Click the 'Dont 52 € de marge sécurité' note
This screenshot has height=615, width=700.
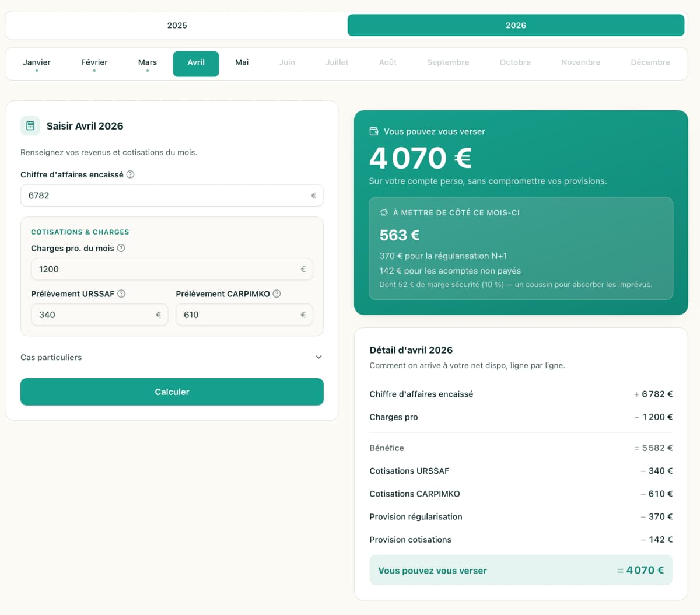pos(516,285)
